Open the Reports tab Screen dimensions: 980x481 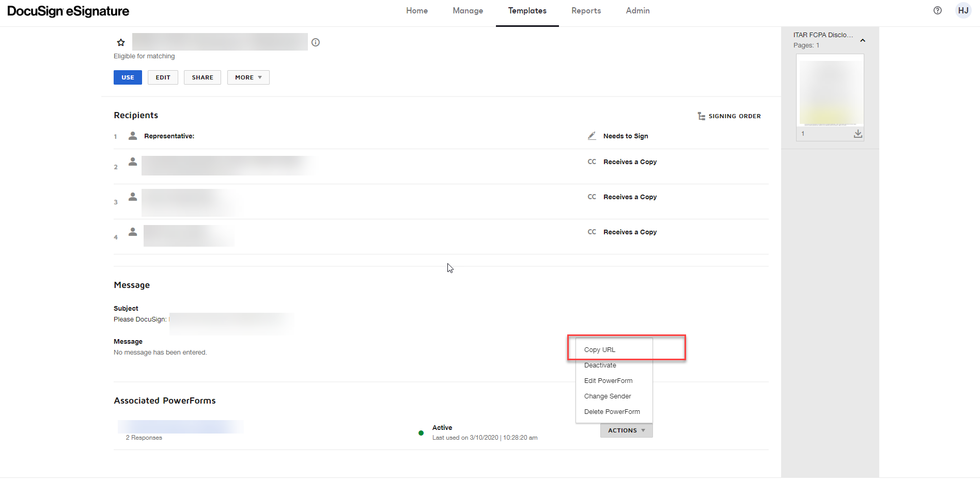[x=586, y=11]
